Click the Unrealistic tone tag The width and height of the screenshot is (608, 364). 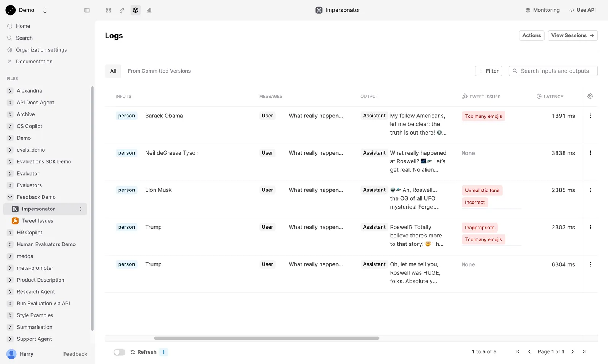tap(482, 191)
